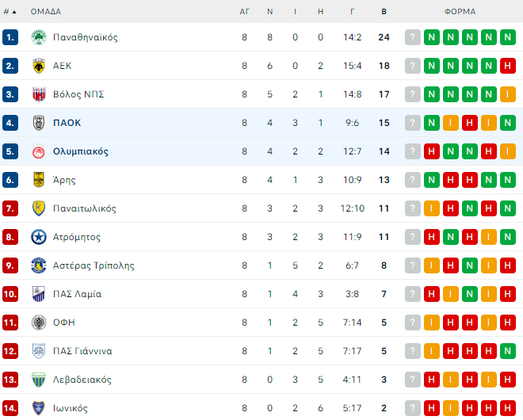The height and width of the screenshot is (420, 523).
Task: Click the Ολυμπιακός team logo
Action: pos(38,151)
